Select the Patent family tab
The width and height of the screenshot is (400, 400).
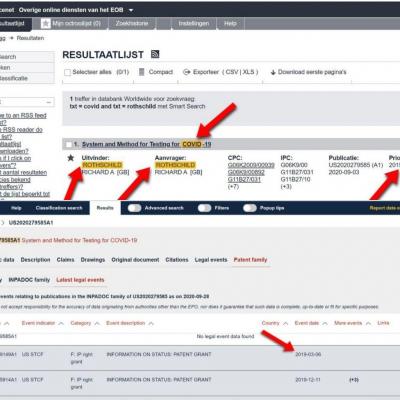pos(250,260)
